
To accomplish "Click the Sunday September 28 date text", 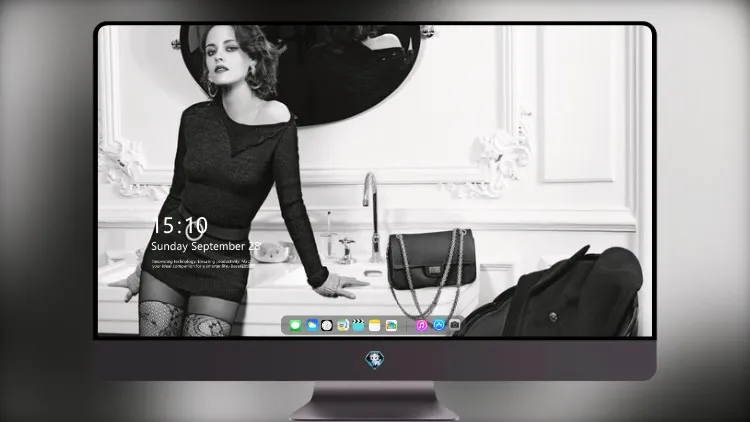I will 206,246.
